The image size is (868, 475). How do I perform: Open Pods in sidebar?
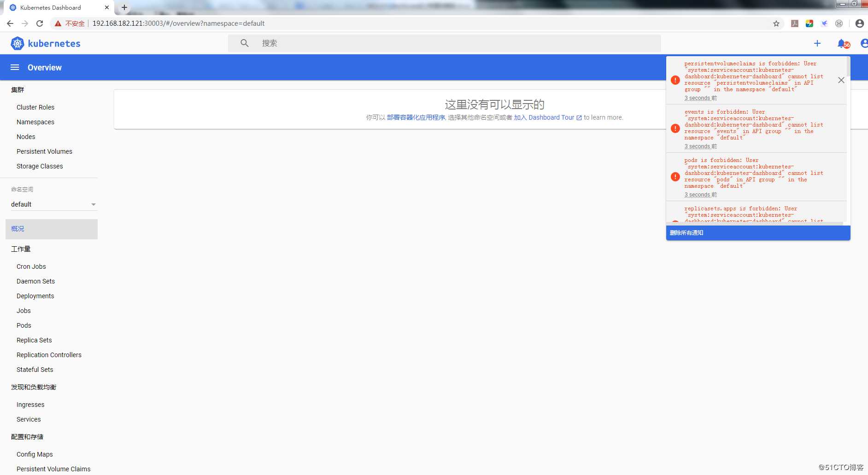point(24,325)
